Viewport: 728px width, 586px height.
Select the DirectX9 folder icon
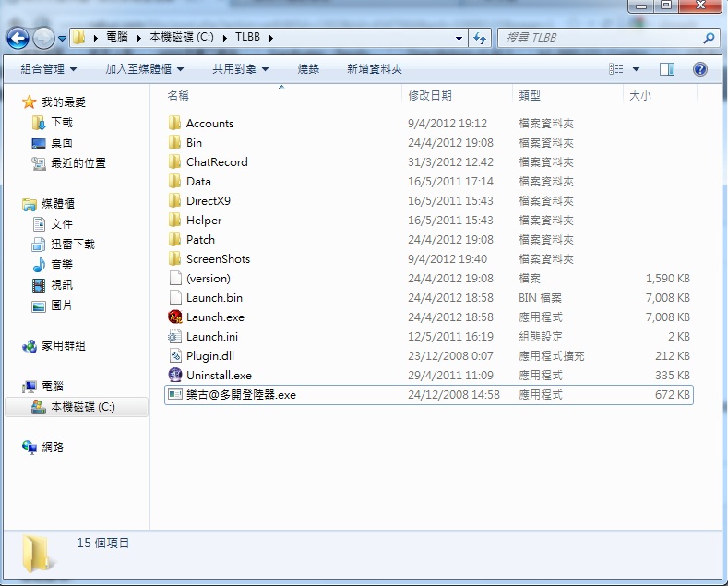point(174,200)
